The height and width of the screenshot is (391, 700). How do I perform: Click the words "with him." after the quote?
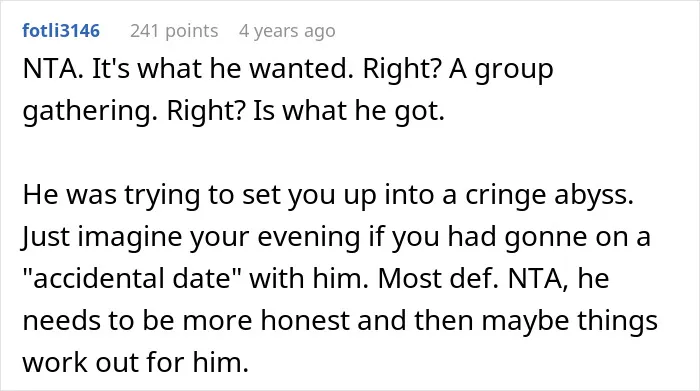[x=309, y=278]
